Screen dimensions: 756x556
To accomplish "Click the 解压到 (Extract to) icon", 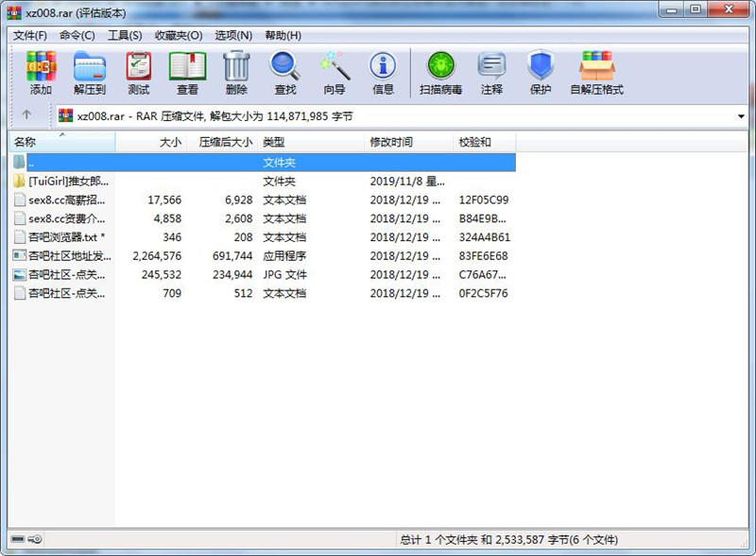I will point(90,73).
